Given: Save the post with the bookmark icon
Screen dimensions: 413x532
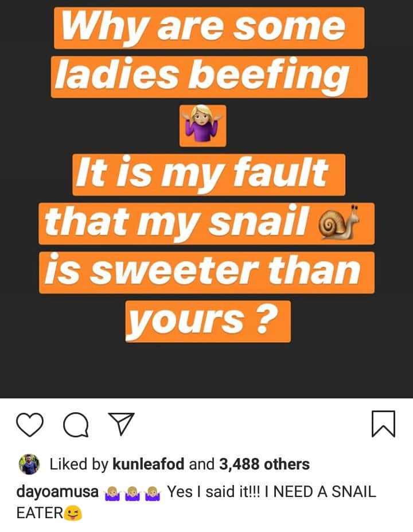Looking at the screenshot, I should pyautogui.click(x=383, y=425).
